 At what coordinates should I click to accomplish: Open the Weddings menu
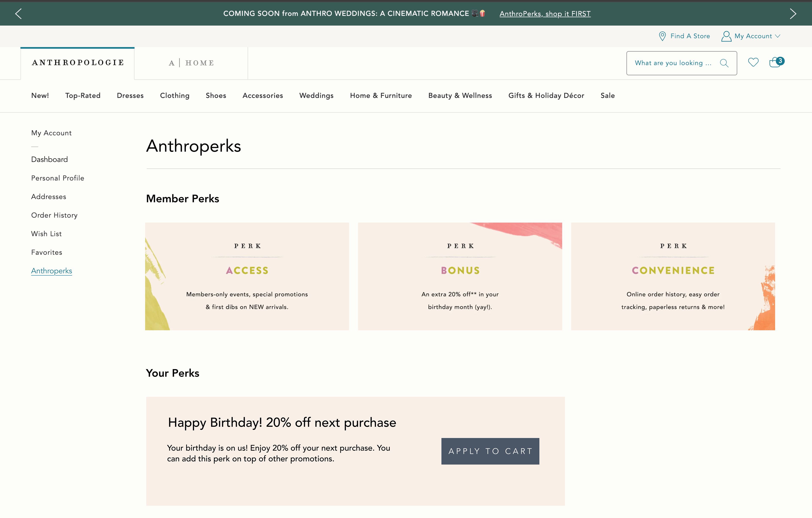tap(316, 96)
